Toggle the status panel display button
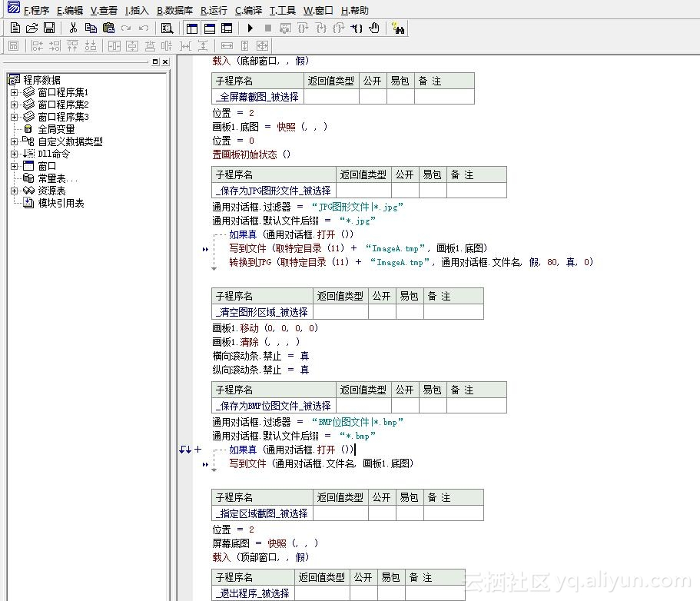The width and height of the screenshot is (700, 601). [209, 28]
